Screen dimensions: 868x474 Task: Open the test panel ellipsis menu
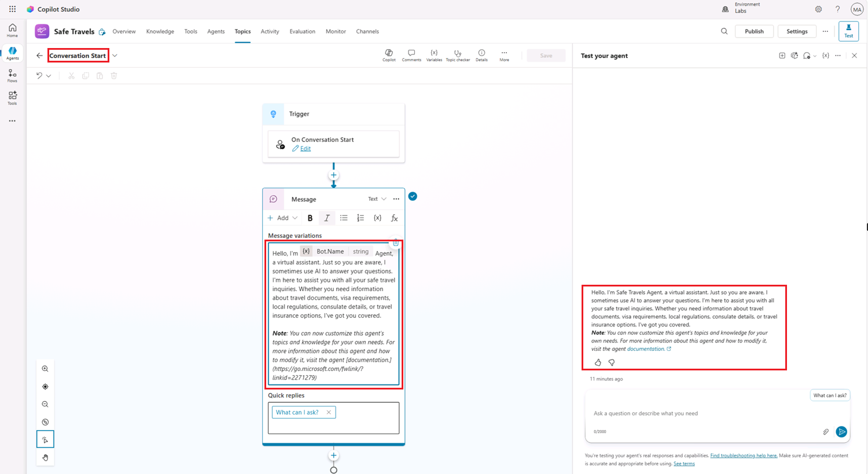pos(838,56)
